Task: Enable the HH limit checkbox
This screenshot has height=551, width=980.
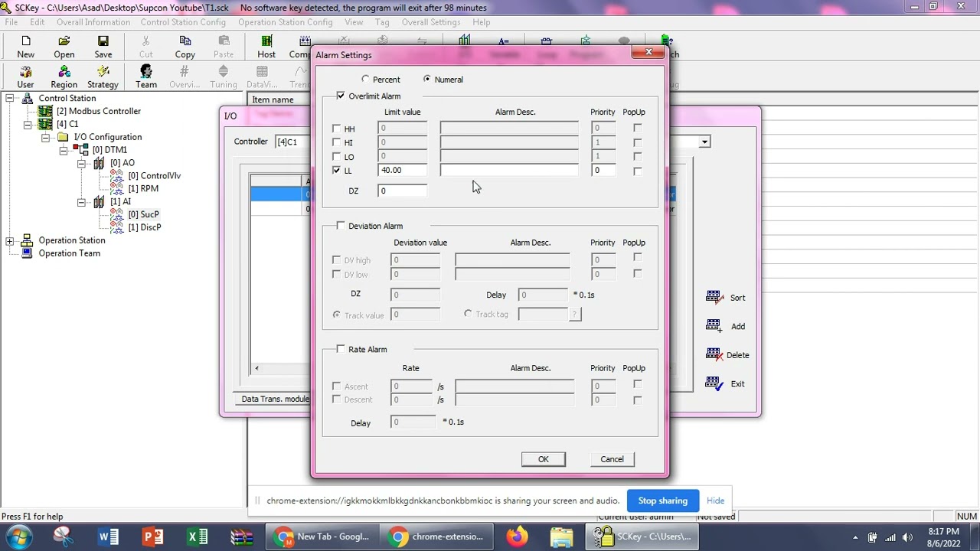Action: (336, 129)
